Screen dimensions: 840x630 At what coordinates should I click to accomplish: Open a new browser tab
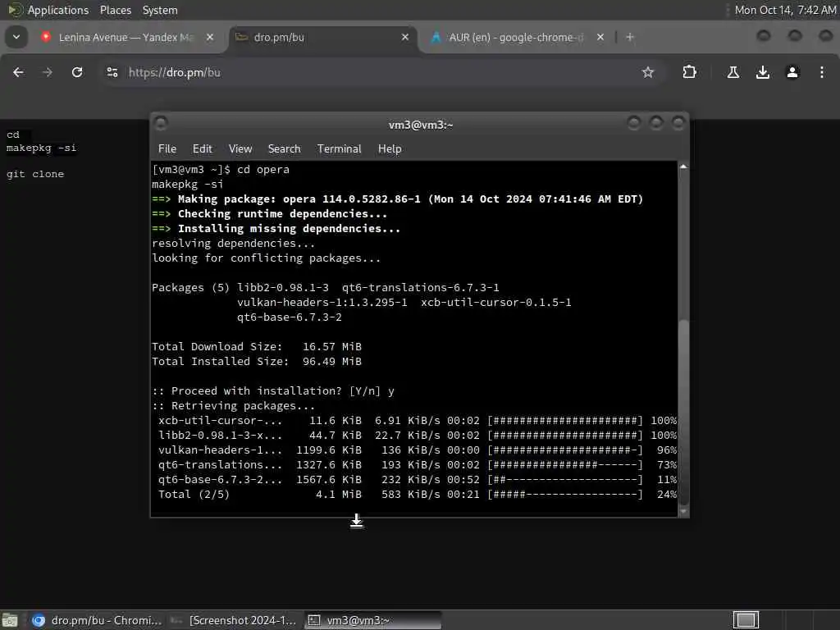coord(630,37)
